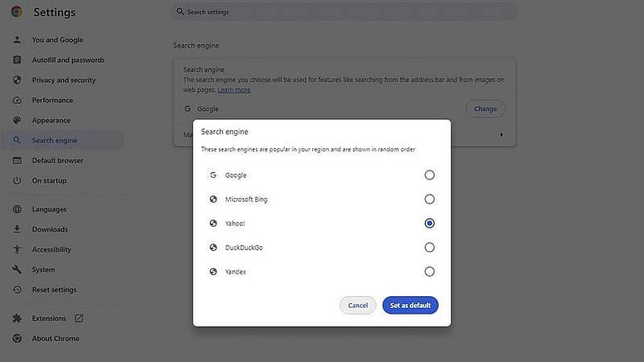Open Accessibility settings label
This screenshot has width=644, height=362.
coord(52,249)
